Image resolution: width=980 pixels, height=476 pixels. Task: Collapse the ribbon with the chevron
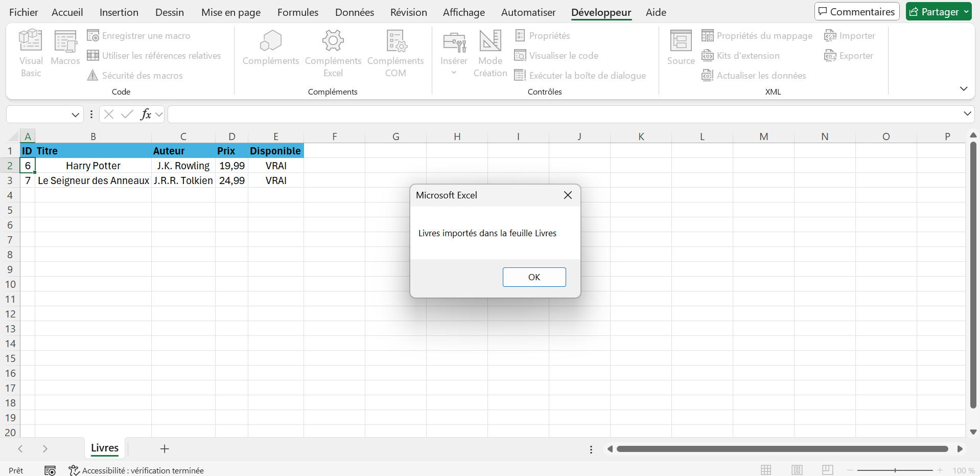[964, 88]
